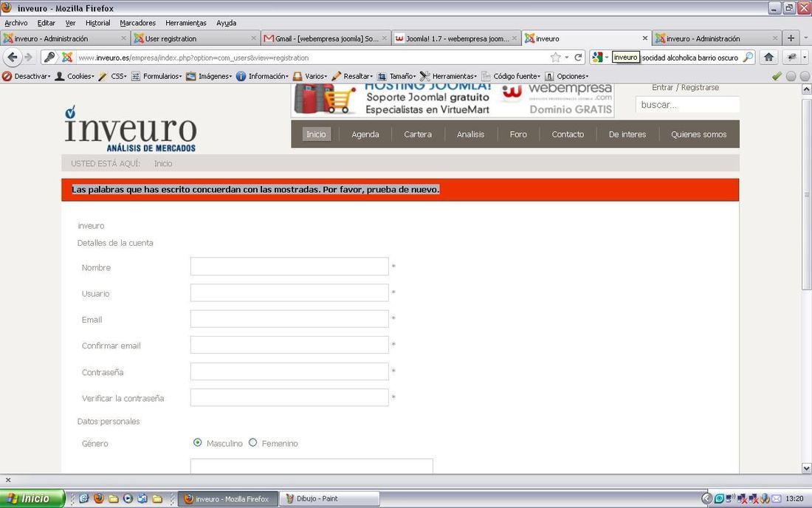The height and width of the screenshot is (508, 812).
Task: Open the Desactivar dropdown
Action: click(x=27, y=76)
